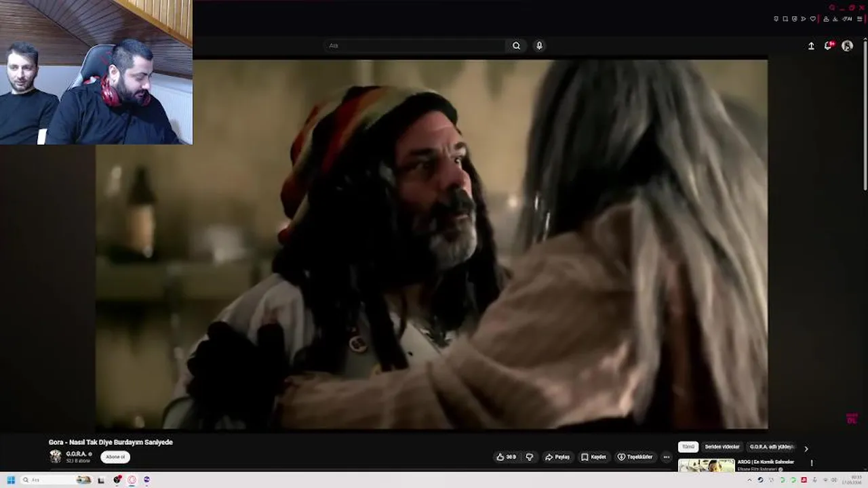Open more actions three-dot menu under video

666,457
